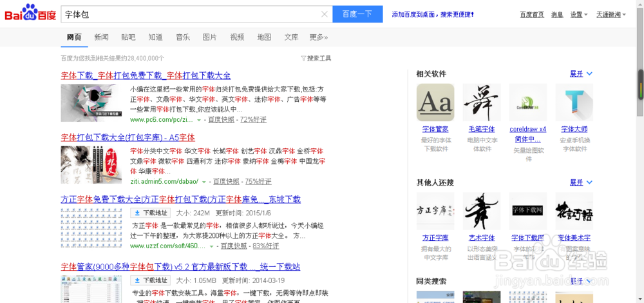This screenshot has height=303, width=644.
Task: Expand the 其他人还搜 section via 展开
Action: (x=581, y=182)
